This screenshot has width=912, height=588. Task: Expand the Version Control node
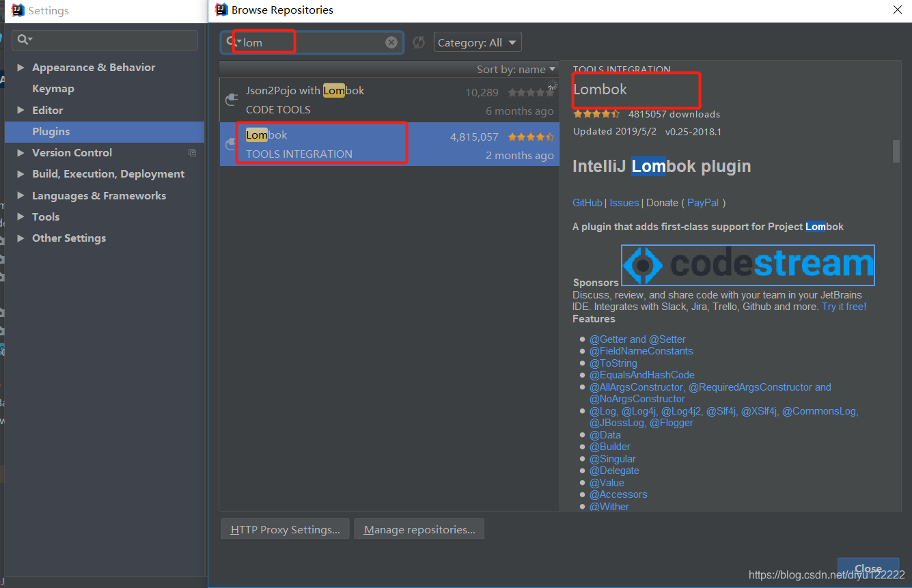click(x=20, y=152)
